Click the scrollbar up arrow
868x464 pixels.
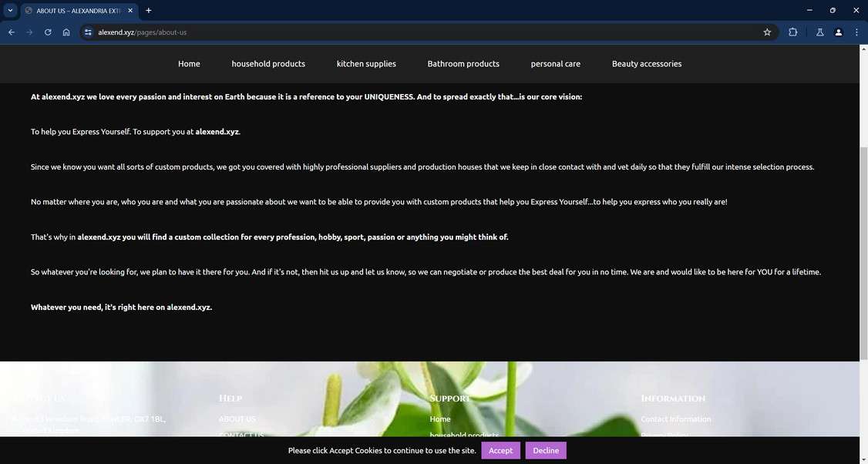pyautogui.click(x=863, y=49)
